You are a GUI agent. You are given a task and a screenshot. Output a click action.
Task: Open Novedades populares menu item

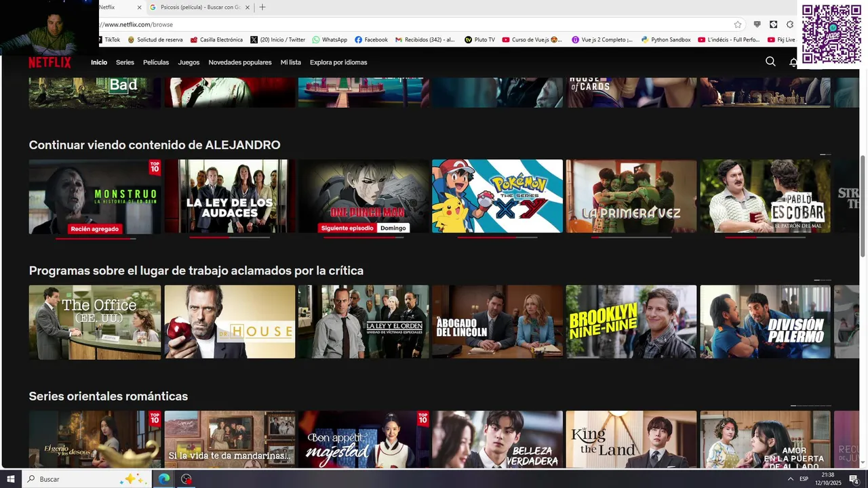click(240, 62)
